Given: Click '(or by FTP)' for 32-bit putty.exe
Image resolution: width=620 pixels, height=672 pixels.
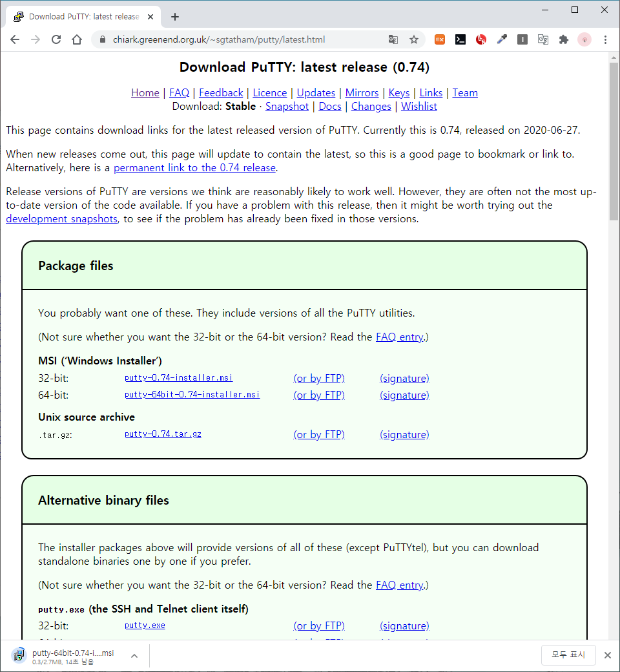Looking at the screenshot, I should 319,626.
